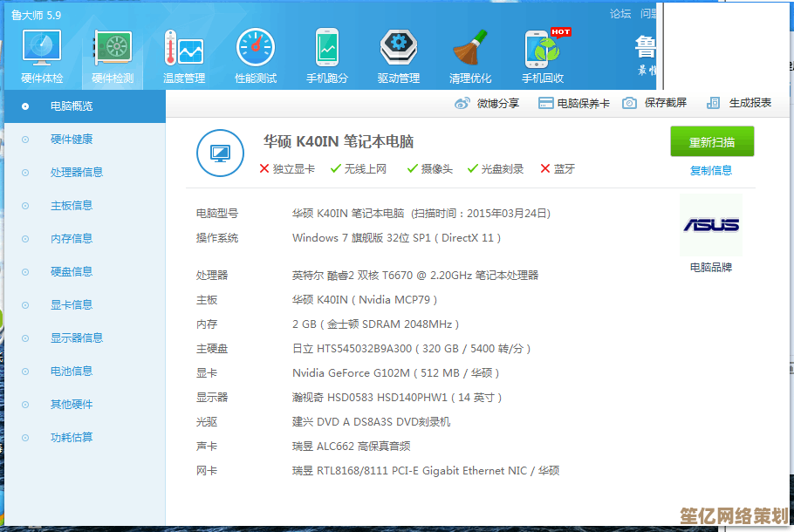Launch 性能测试 performance test icon
Image resolution: width=794 pixels, height=532 pixels.
[256, 48]
